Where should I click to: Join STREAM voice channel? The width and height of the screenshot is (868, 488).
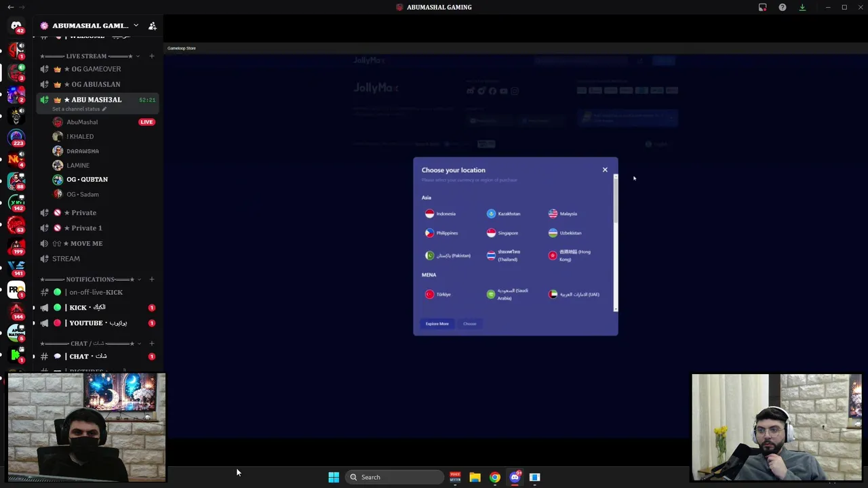pyautogui.click(x=98, y=259)
